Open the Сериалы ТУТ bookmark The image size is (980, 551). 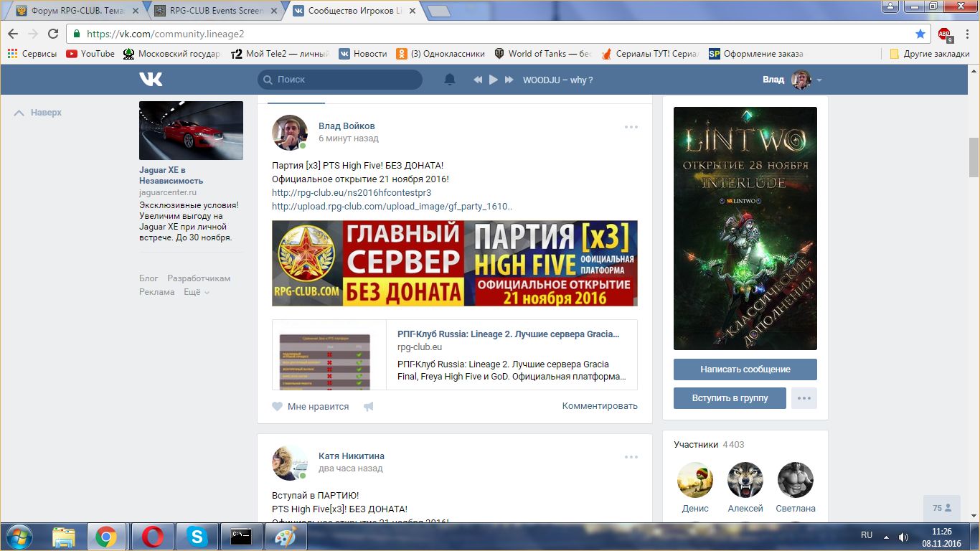click(x=650, y=54)
